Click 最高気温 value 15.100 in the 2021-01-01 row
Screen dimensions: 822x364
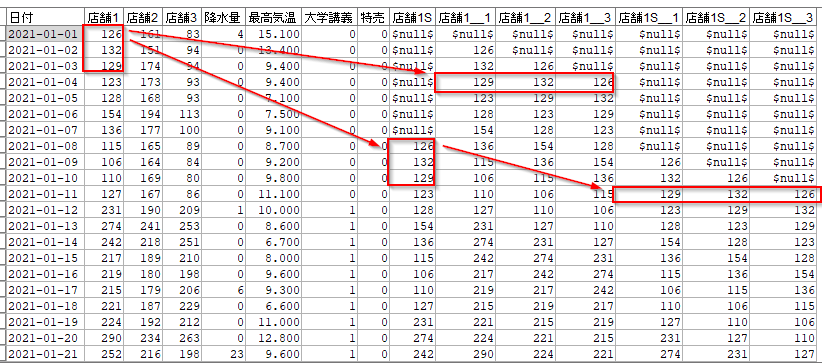[274, 35]
